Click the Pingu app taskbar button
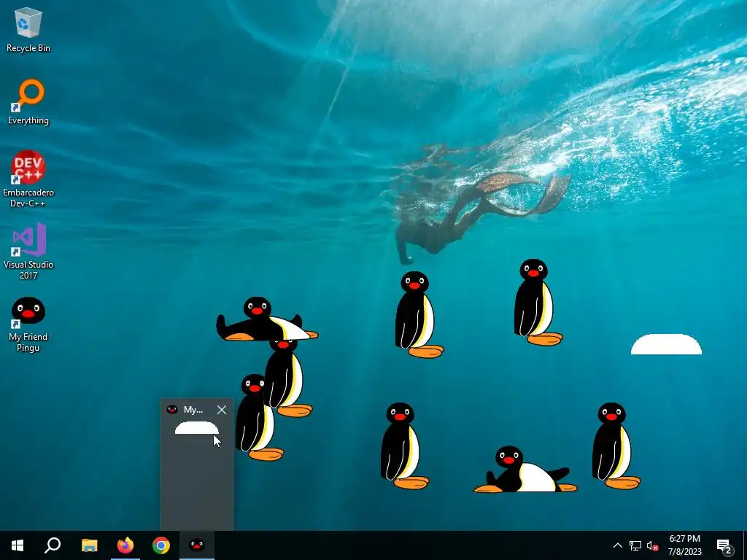This screenshot has width=747, height=560. (197, 545)
